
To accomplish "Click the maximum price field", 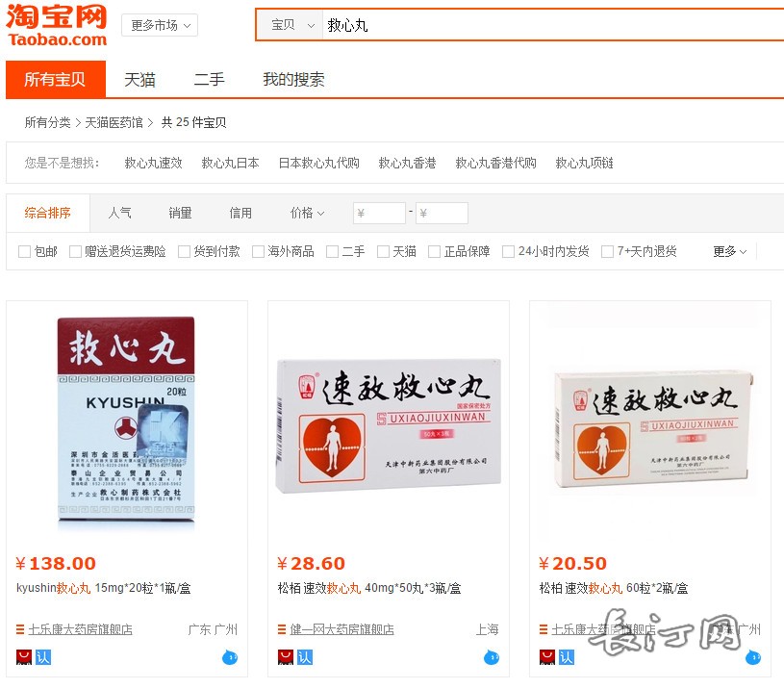I will 442,214.
